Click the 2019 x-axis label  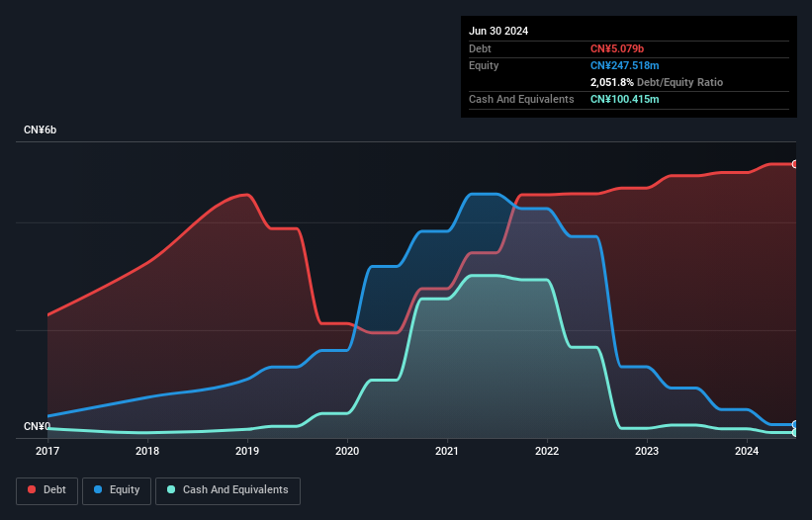247,451
